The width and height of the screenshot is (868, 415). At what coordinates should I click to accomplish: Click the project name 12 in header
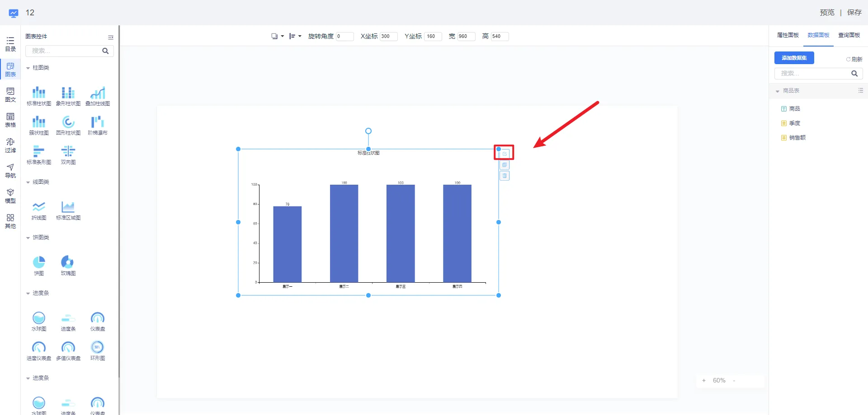click(30, 13)
